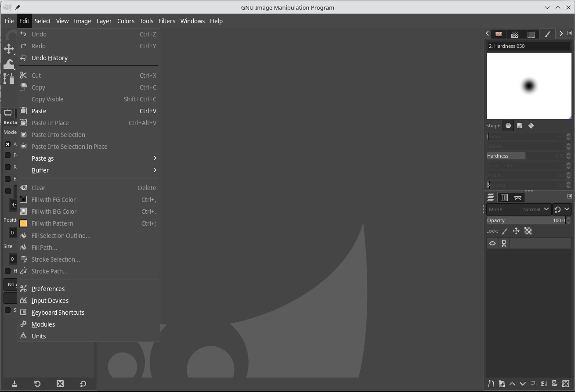This screenshot has height=392, width=575.
Task: Open the Brush Editor tab
Action: 547,34
